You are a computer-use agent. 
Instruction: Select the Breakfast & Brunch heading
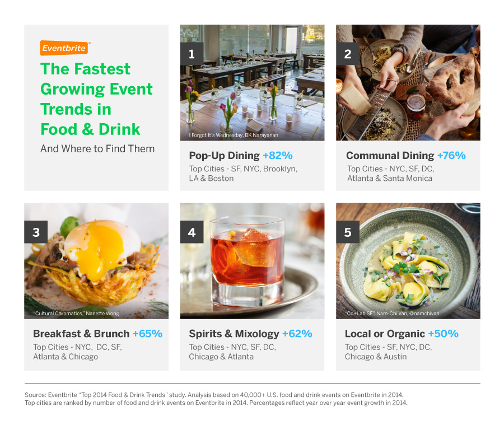(x=81, y=334)
